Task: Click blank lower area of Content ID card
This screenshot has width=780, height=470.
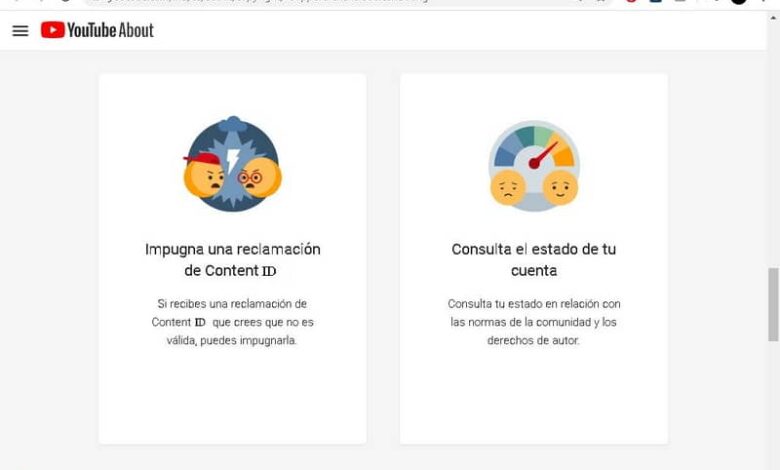Action: (232, 398)
